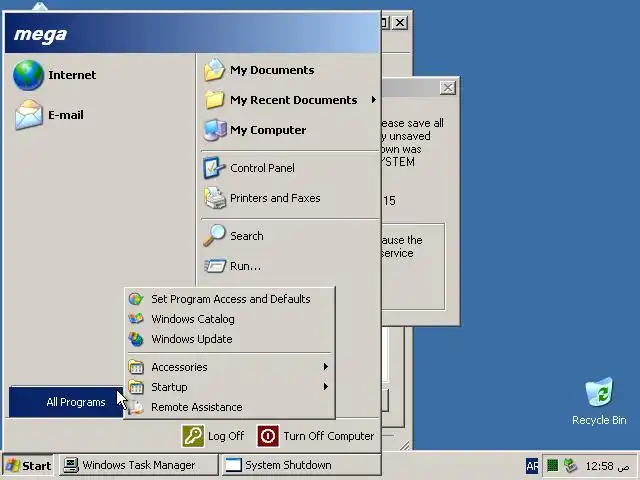Select the E-mail menu entry
640x480 pixels.
point(102,115)
